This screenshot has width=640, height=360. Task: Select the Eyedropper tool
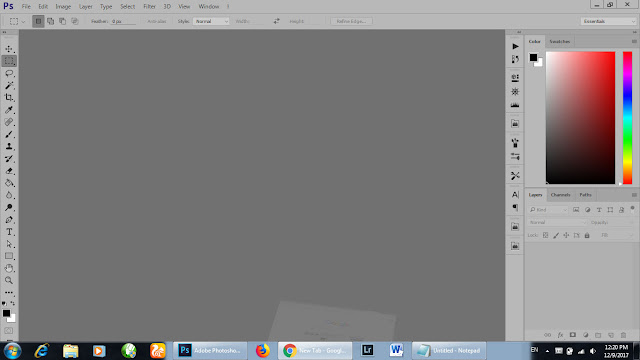pos(9,110)
